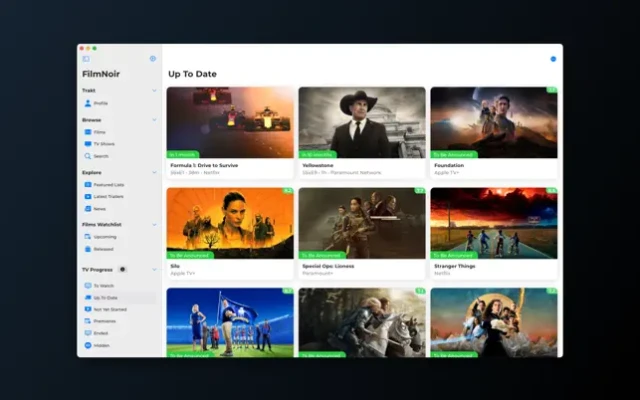Click the "Up To Date" page heading
The width and height of the screenshot is (640, 400).
click(x=192, y=74)
